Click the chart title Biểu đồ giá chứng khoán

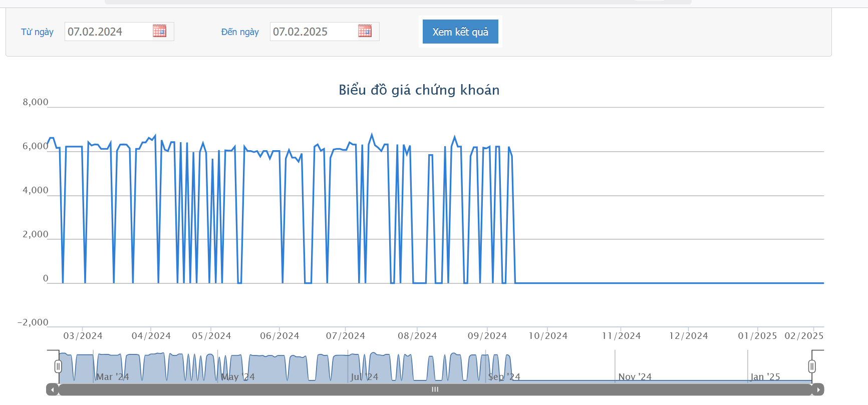coord(419,90)
